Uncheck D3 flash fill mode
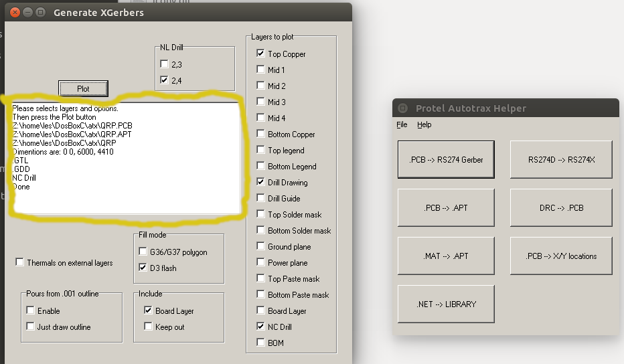This screenshot has width=624, height=364. 143,268
